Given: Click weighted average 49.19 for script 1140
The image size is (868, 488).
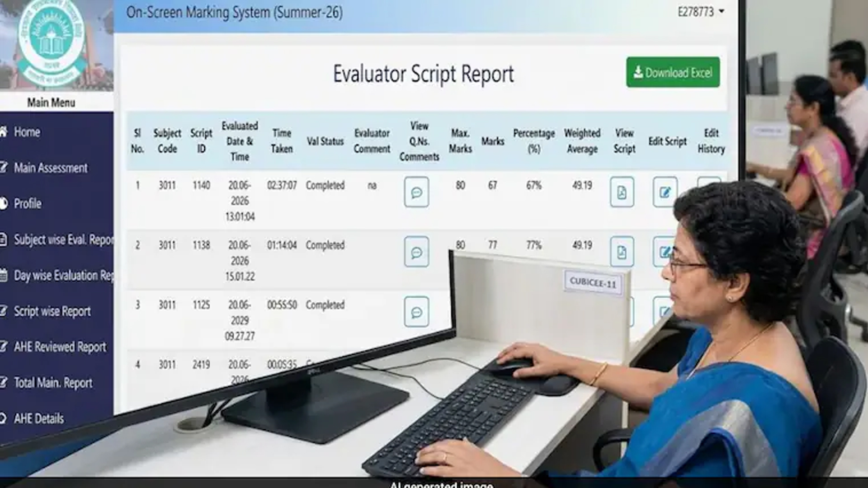Looking at the screenshot, I should coord(582,185).
